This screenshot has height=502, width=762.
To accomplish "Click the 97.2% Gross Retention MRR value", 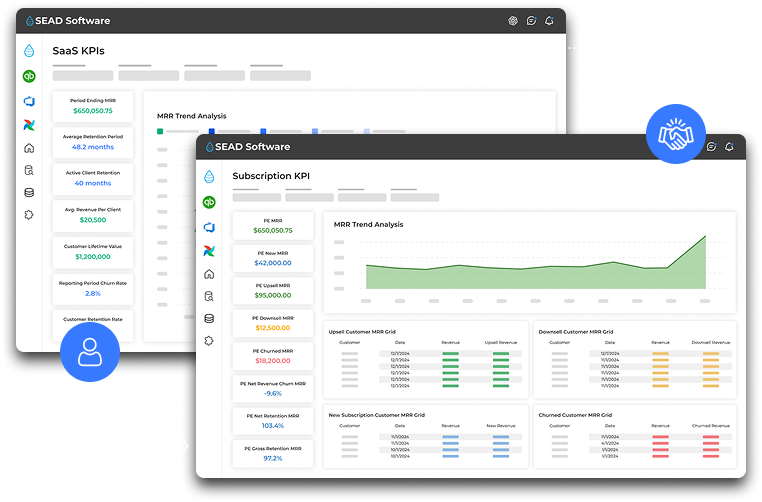I will [x=273, y=458].
